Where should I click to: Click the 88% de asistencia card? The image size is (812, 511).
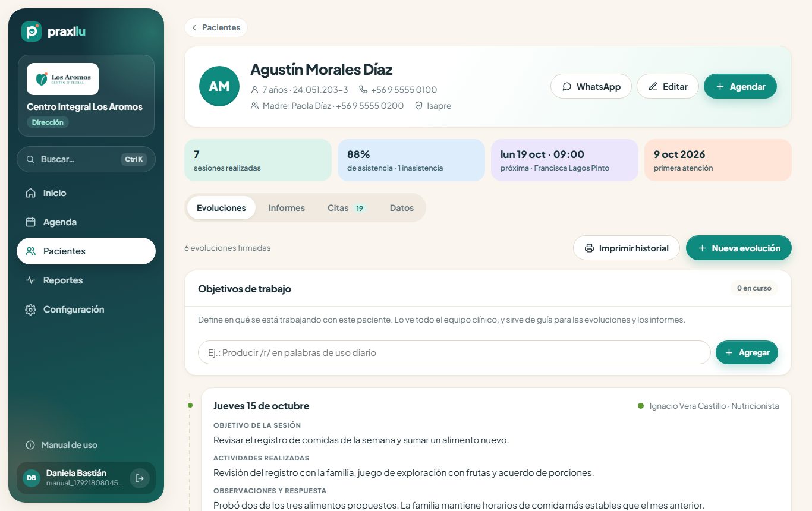411,160
